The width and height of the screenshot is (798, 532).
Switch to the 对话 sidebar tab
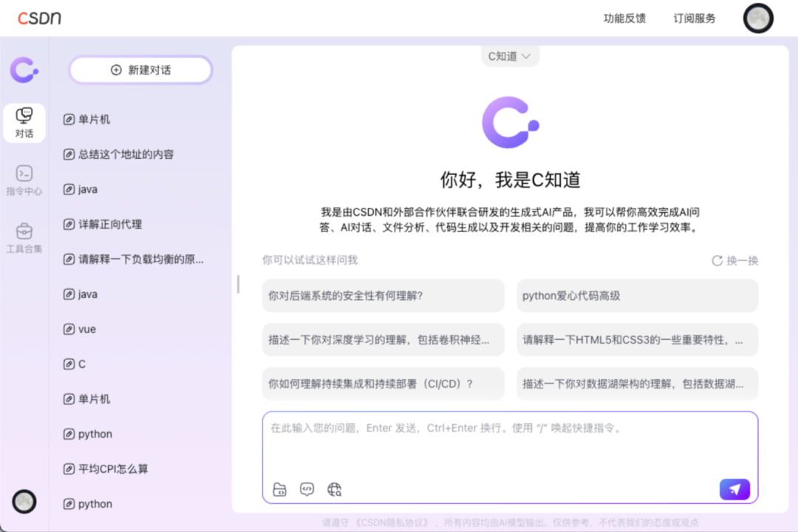point(24,123)
